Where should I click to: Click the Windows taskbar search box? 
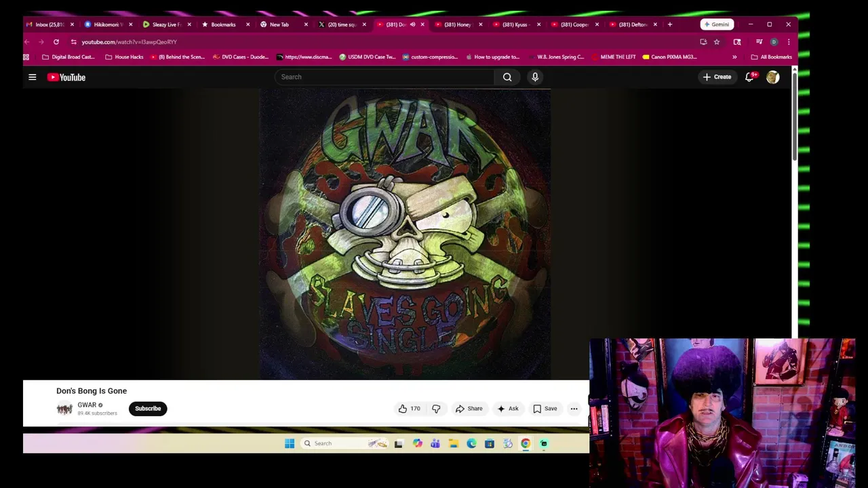[x=343, y=443]
